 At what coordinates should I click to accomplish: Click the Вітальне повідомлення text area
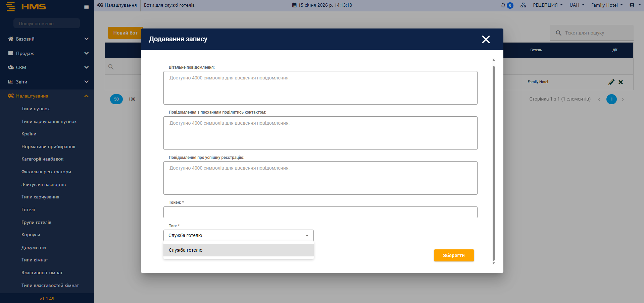point(320,88)
